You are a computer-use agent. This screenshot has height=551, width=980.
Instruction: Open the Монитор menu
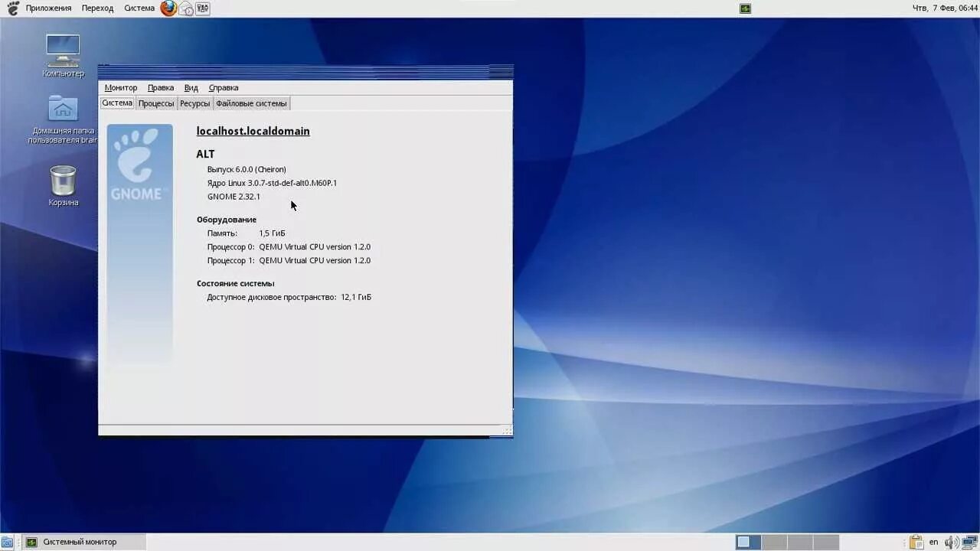point(121,88)
